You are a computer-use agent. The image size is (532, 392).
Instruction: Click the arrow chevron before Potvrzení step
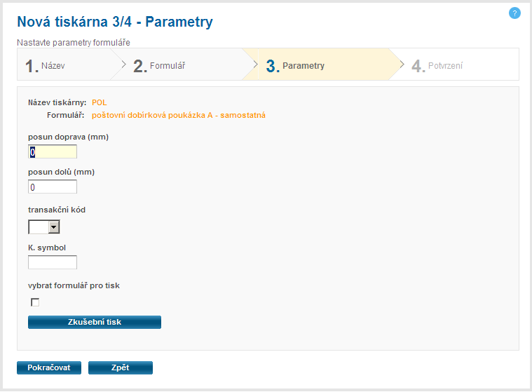pyautogui.click(x=402, y=65)
